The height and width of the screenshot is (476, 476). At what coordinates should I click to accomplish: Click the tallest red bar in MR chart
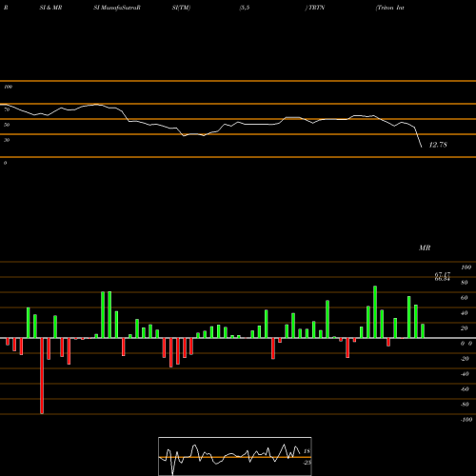pyautogui.click(x=42, y=376)
